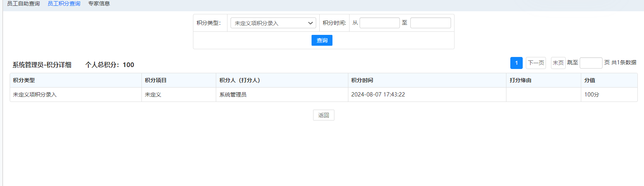Screen dimensions: 644x186
Task: Go to 下一页 next page
Action: coord(536,63)
